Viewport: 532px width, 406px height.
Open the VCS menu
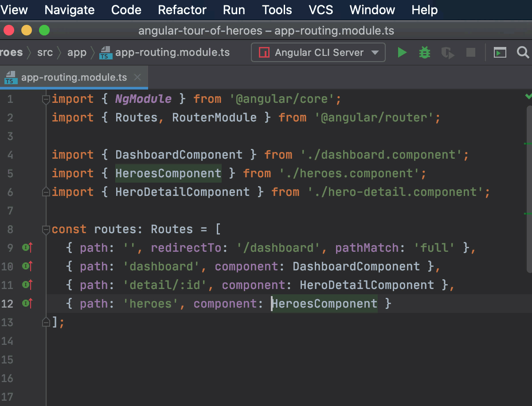click(322, 10)
